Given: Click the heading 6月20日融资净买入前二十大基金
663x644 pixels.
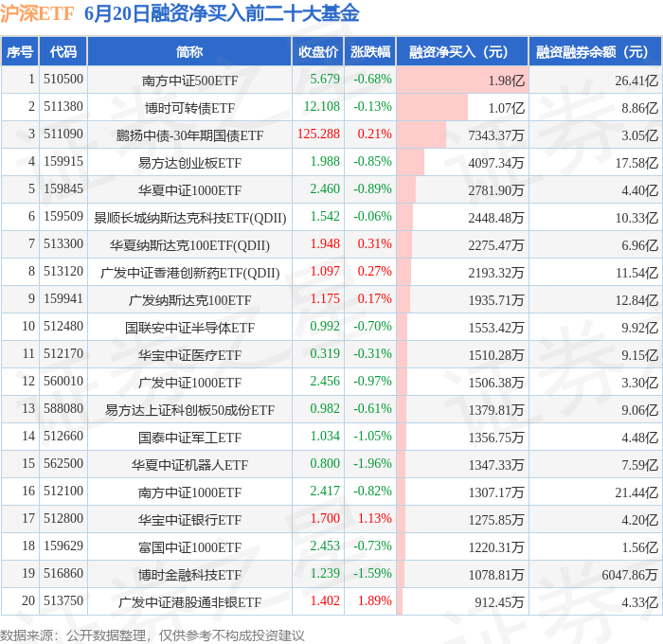Looking at the screenshot, I should pos(222,13).
